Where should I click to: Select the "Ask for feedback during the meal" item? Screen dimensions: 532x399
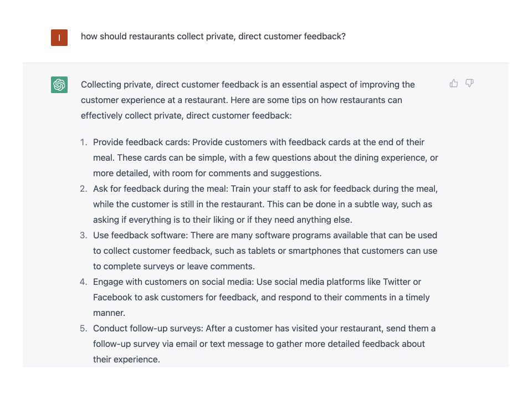coord(265,204)
